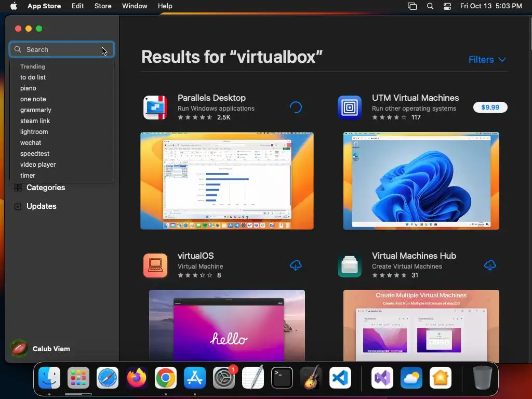Open the Home app from the dock
Viewport: 532px width, 399px height.
pos(441,378)
